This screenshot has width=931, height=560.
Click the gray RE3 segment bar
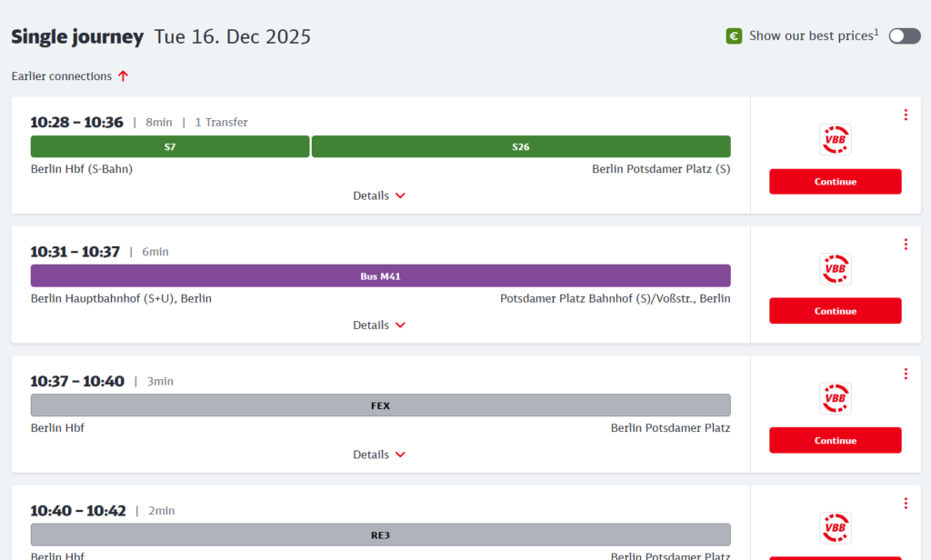[x=380, y=535]
